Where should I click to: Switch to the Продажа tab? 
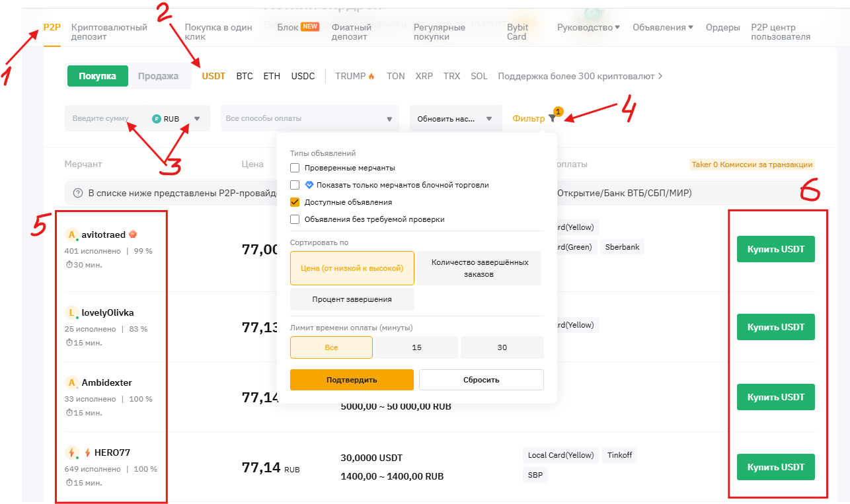[x=158, y=76]
